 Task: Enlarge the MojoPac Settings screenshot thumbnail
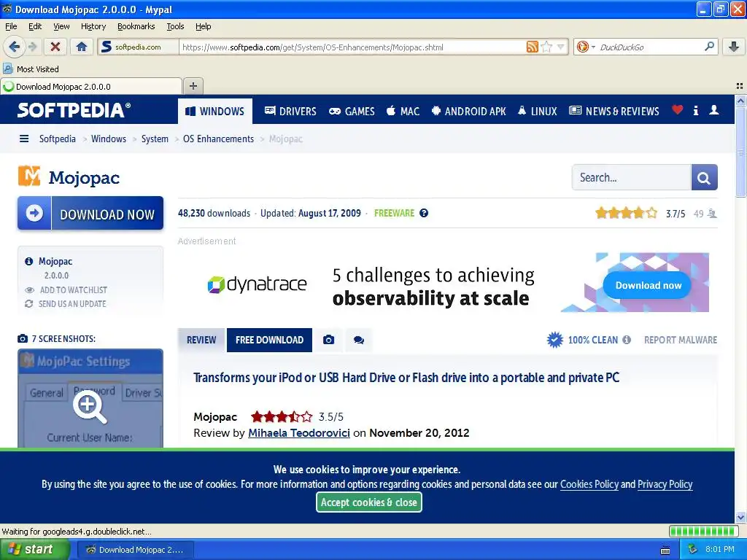click(90, 398)
